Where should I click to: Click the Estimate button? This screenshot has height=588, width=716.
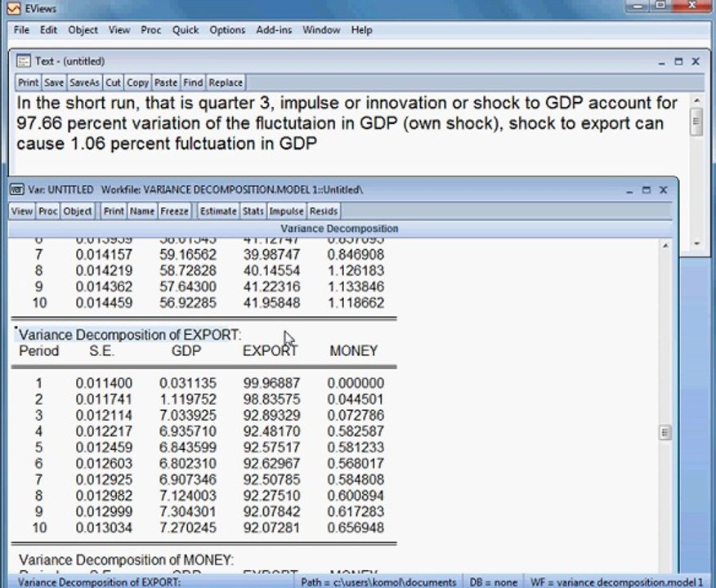(218, 212)
